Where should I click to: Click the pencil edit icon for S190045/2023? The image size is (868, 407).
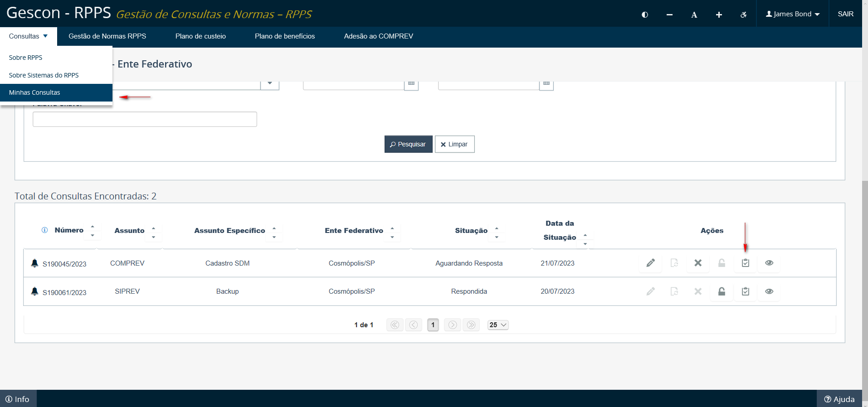coord(650,263)
